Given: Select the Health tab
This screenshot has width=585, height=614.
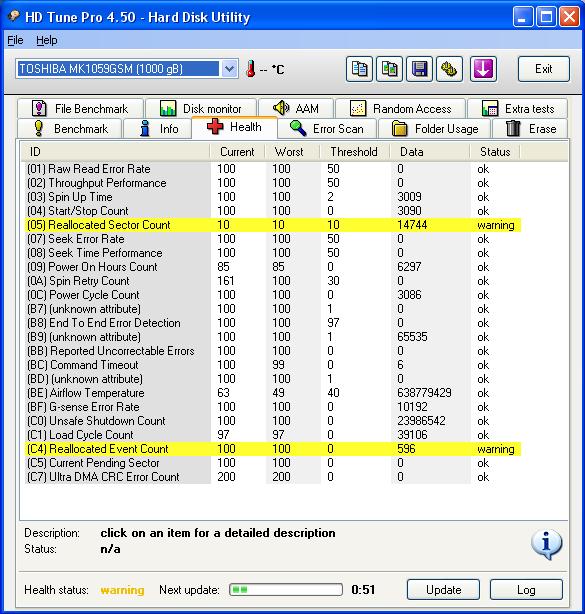Looking at the screenshot, I should [235, 127].
